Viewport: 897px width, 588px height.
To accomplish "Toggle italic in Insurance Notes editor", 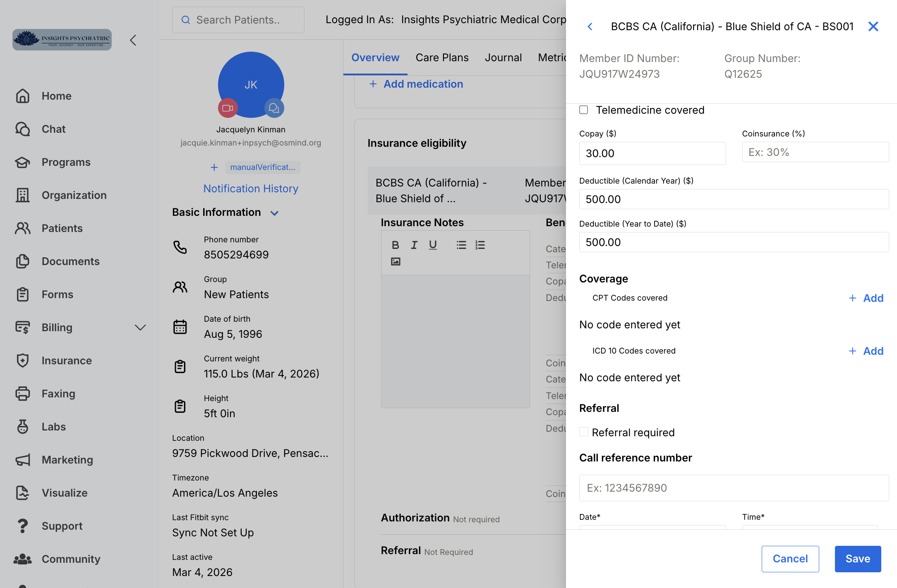I will pos(414,245).
